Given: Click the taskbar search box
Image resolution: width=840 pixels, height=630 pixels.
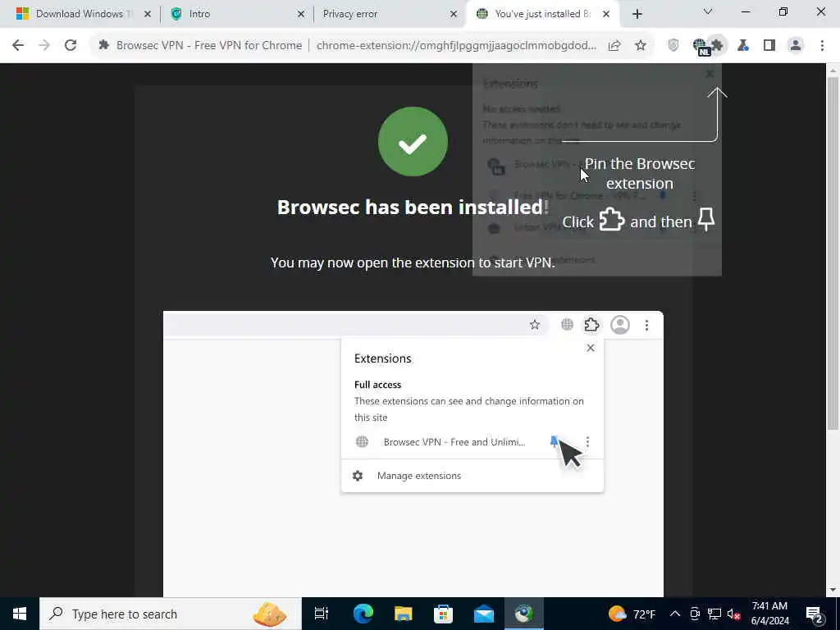Looking at the screenshot, I should [171, 614].
